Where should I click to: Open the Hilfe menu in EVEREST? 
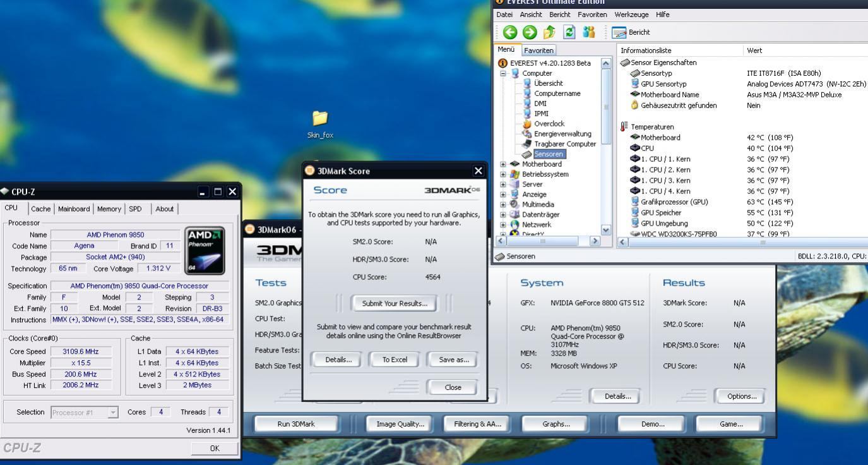(x=663, y=15)
